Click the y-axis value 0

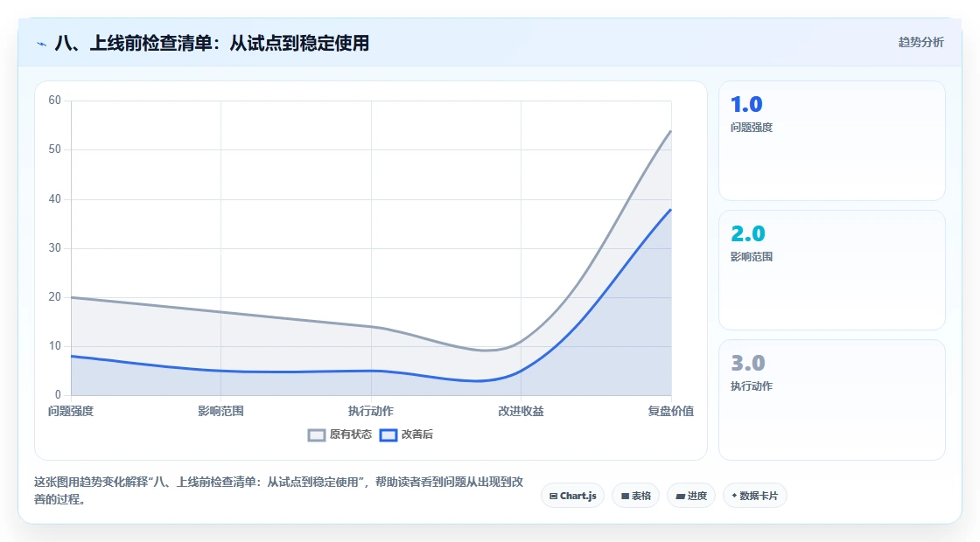point(58,395)
